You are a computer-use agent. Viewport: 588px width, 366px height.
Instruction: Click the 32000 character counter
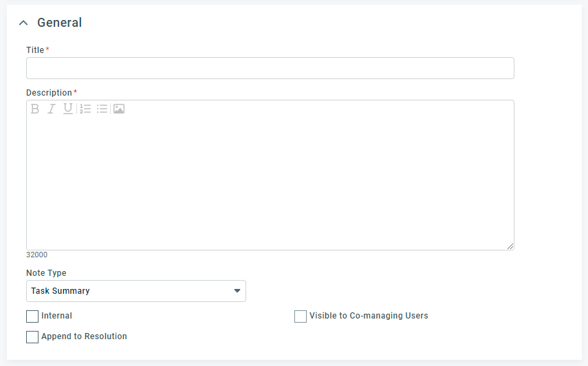pos(36,255)
